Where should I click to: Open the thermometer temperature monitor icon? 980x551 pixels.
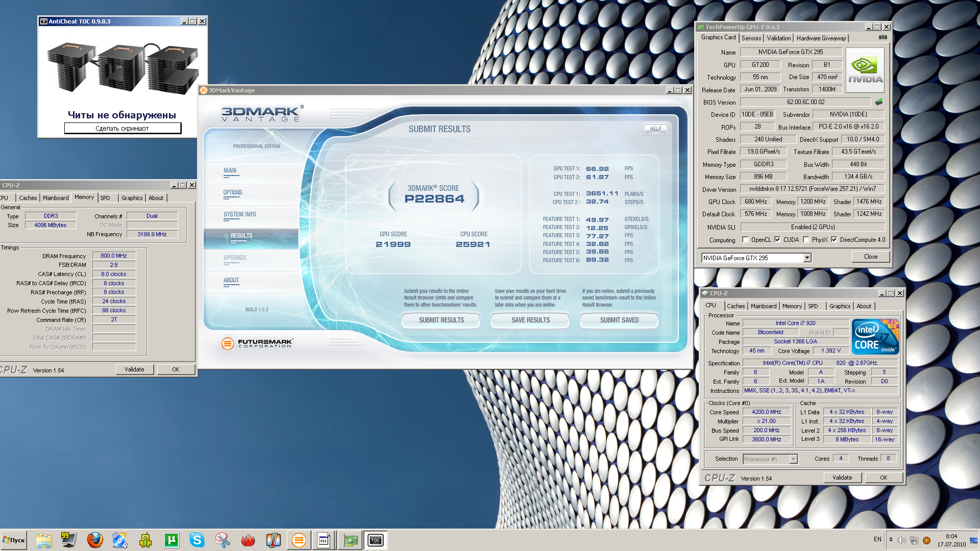pos(274,540)
